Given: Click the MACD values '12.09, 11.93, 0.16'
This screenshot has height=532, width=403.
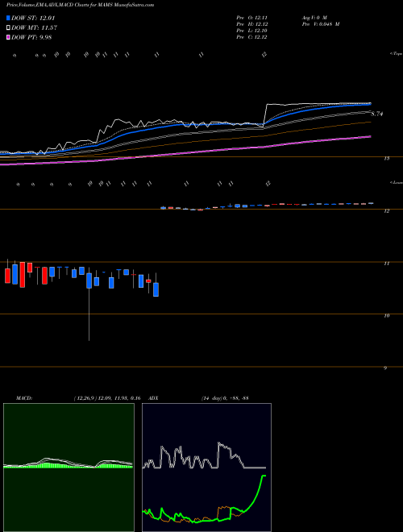Looking at the screenshot, I should click(119, 398).
